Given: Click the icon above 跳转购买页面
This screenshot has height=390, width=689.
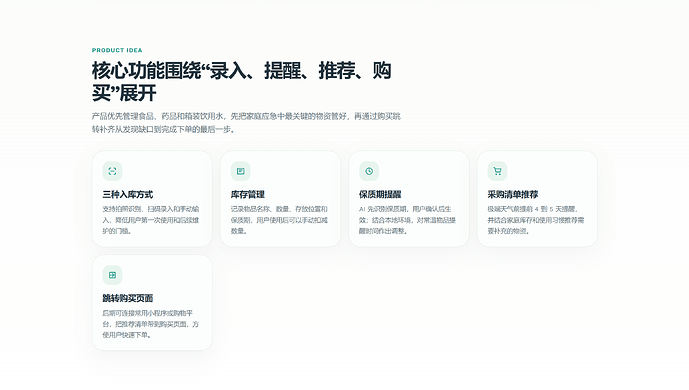Looking at the screenshot, I should (112, 275).
